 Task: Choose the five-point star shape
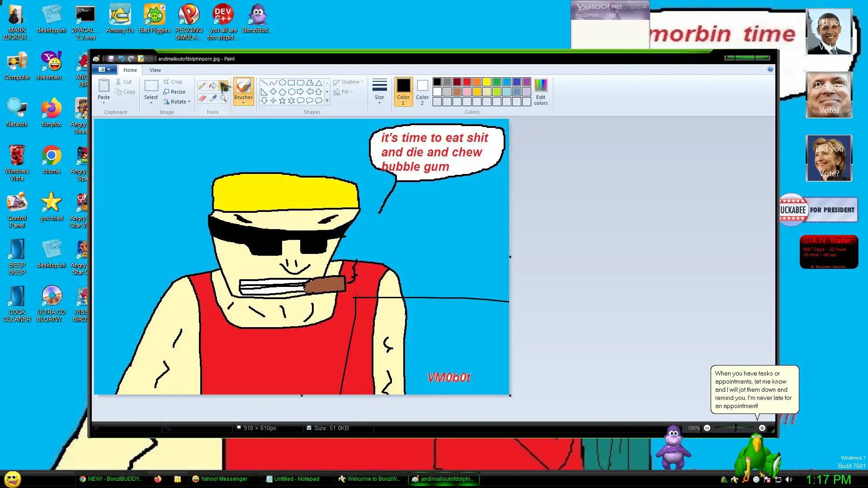coord(282,101)
